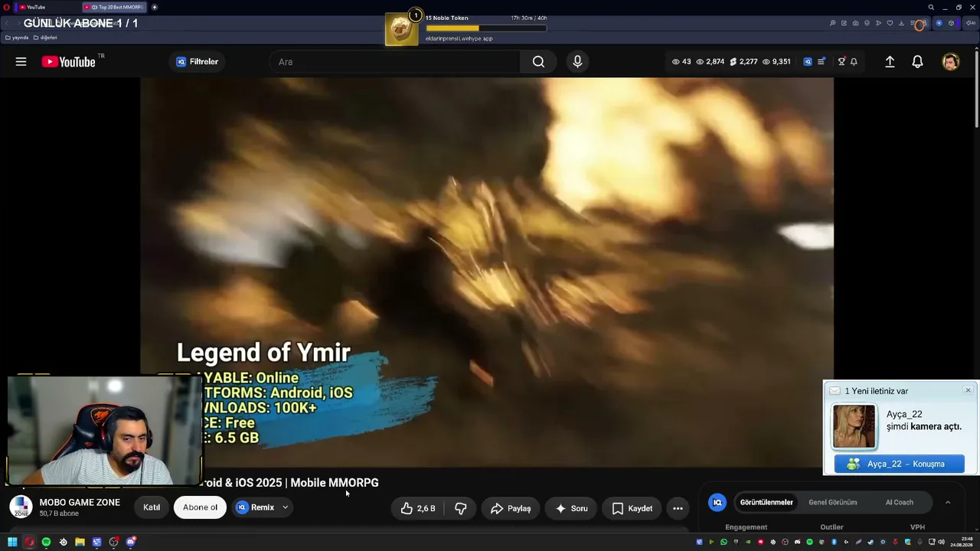The image size is (980, 551).
Task: Switch to the Görüntülenmeler tab
Action: [x=766, y=502]
